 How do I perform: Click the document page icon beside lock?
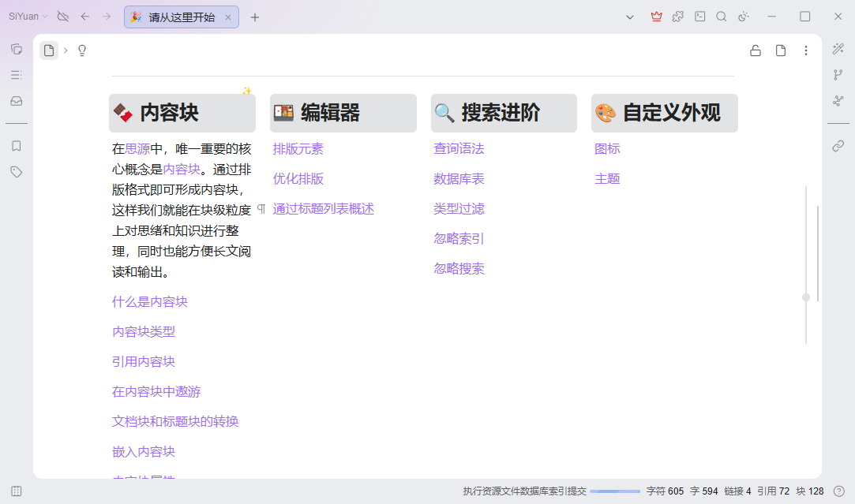click(781, 50)
